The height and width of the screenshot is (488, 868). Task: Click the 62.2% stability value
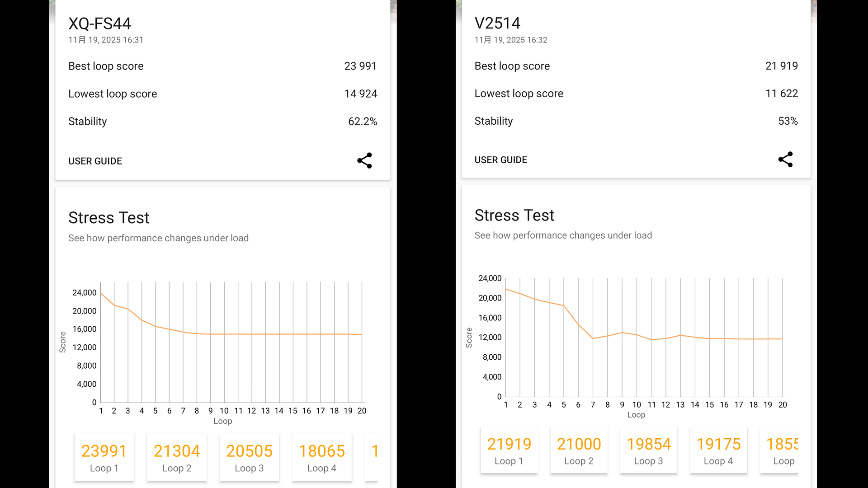(x=362, y=122)
